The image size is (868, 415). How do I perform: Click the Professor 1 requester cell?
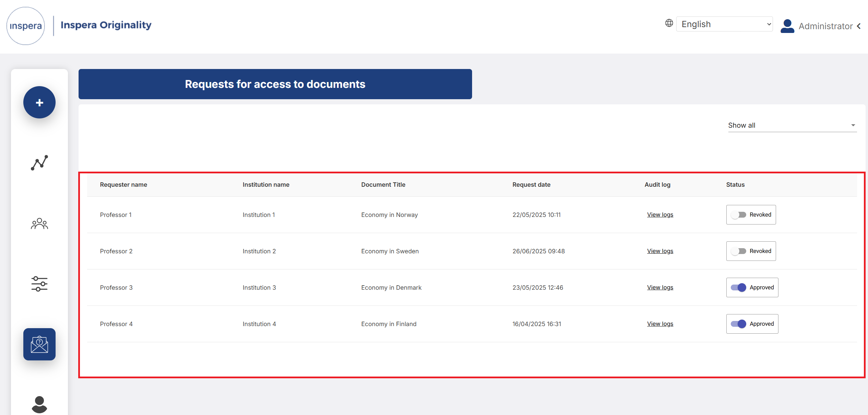(116, 215)
